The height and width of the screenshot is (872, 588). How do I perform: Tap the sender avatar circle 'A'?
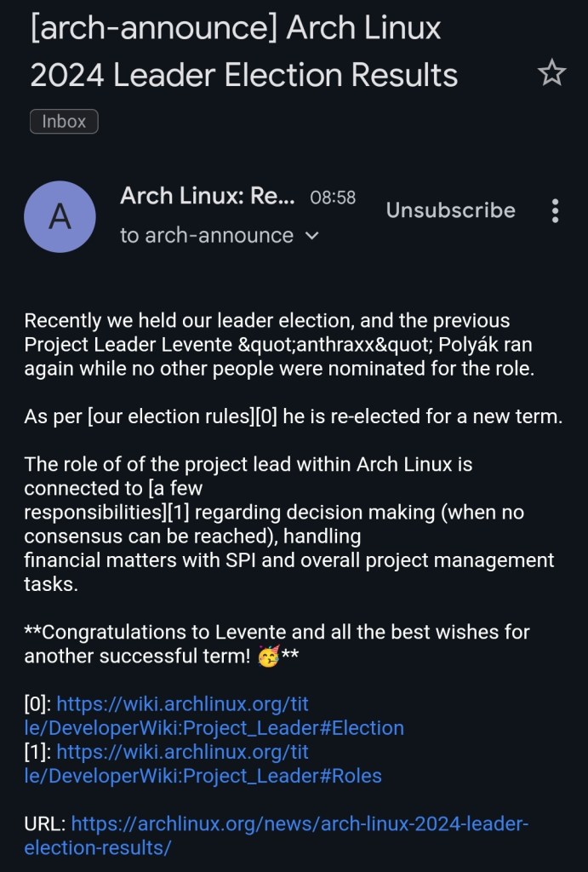[x=60, y=216]
